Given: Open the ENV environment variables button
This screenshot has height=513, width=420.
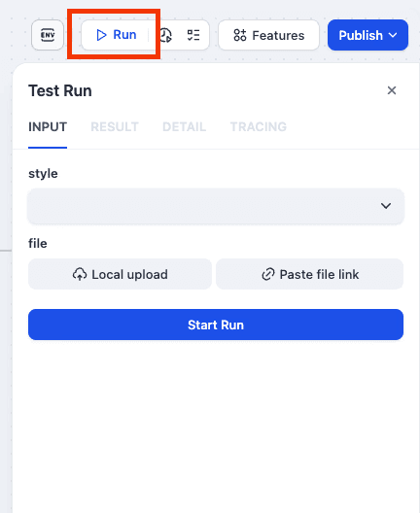Looking at the screenshot, I should pos(48,35).
